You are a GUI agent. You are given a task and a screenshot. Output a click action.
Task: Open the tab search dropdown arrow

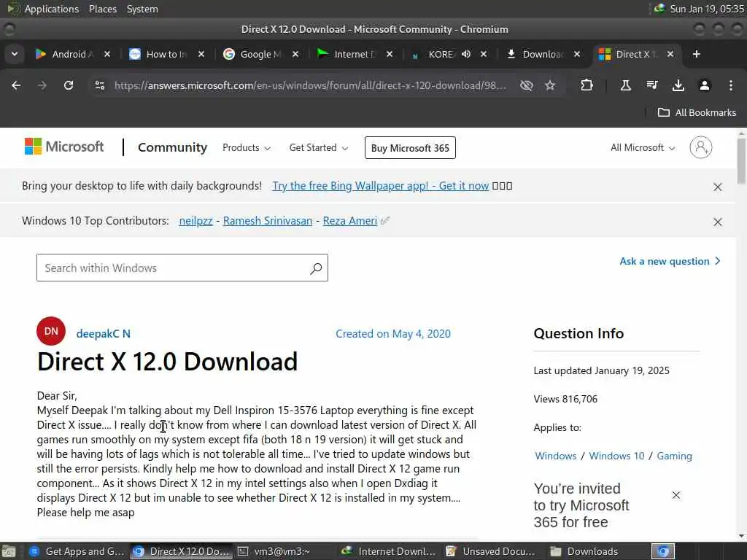coord(15,54)
